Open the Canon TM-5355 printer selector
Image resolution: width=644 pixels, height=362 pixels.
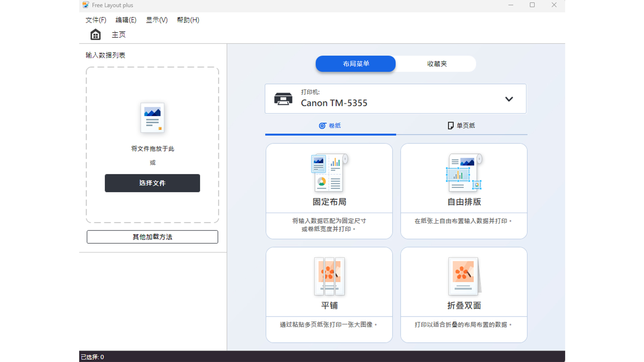pos(396,99)
